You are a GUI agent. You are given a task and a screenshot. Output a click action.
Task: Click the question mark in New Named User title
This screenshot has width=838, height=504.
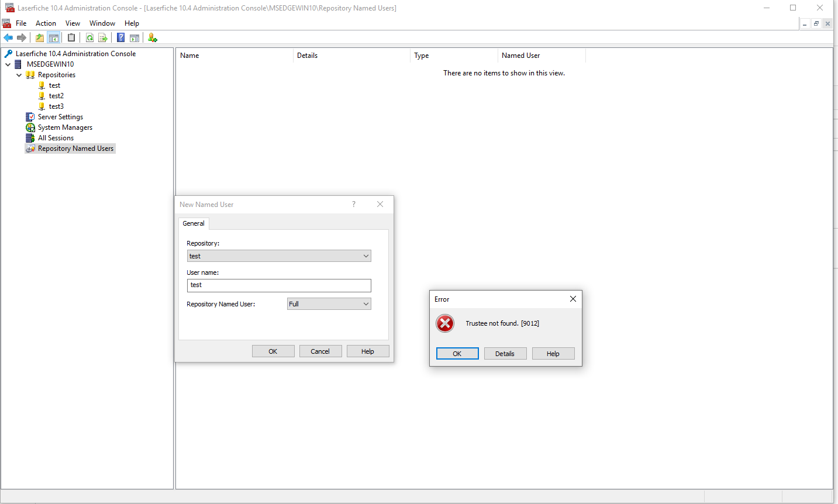click(x=354, y=204)
